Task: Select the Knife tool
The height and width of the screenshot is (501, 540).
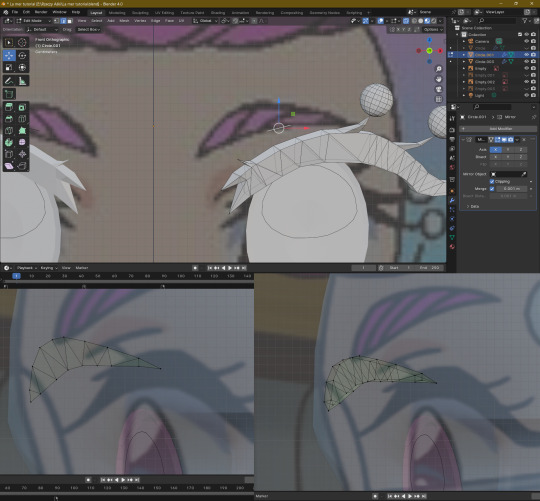Action: click(x=9, y=131)
